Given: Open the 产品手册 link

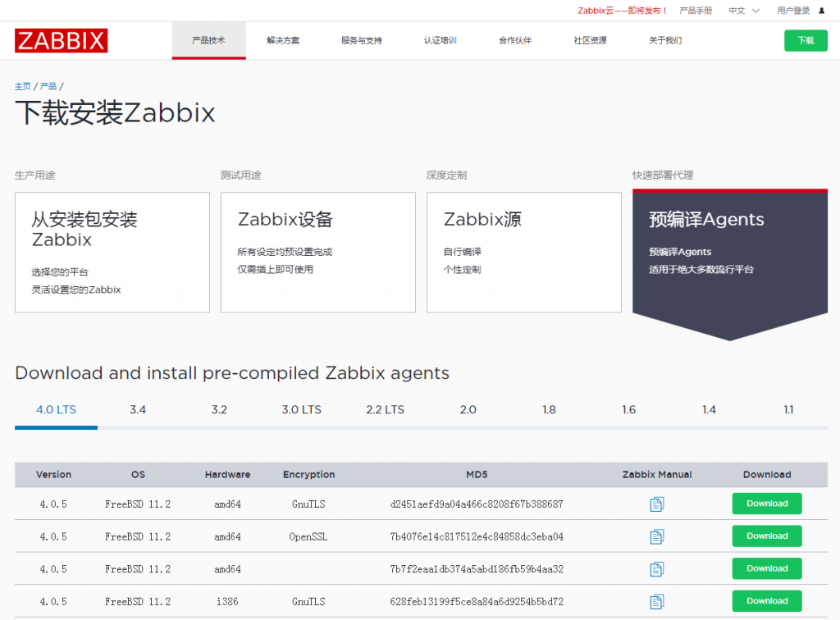Looking at the screenshot, I should [696, 11].
